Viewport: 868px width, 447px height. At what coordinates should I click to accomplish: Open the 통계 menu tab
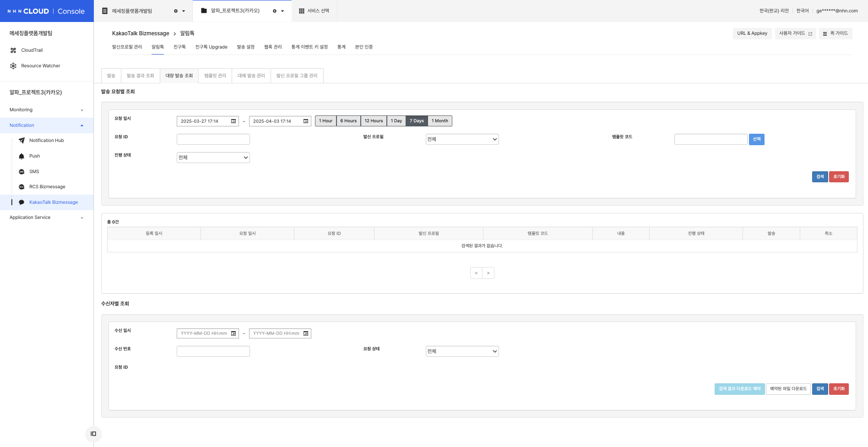(x=342, y=47)
